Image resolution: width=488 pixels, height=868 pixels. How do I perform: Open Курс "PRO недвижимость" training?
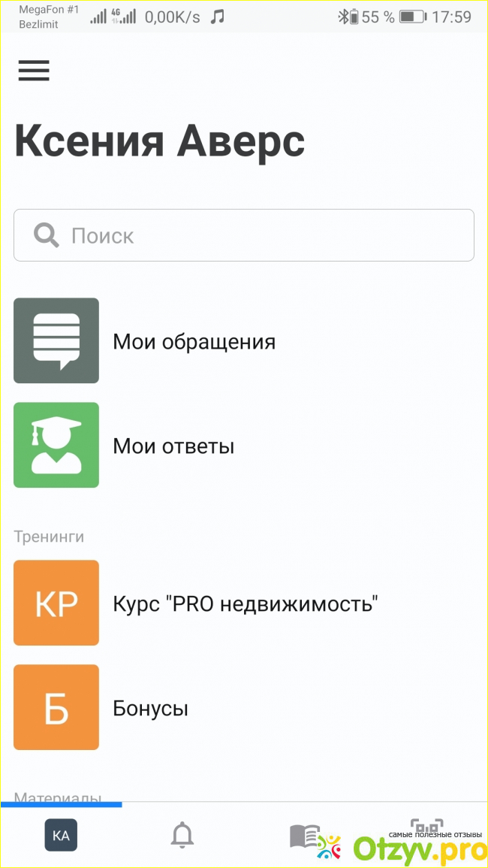point(245,603)
